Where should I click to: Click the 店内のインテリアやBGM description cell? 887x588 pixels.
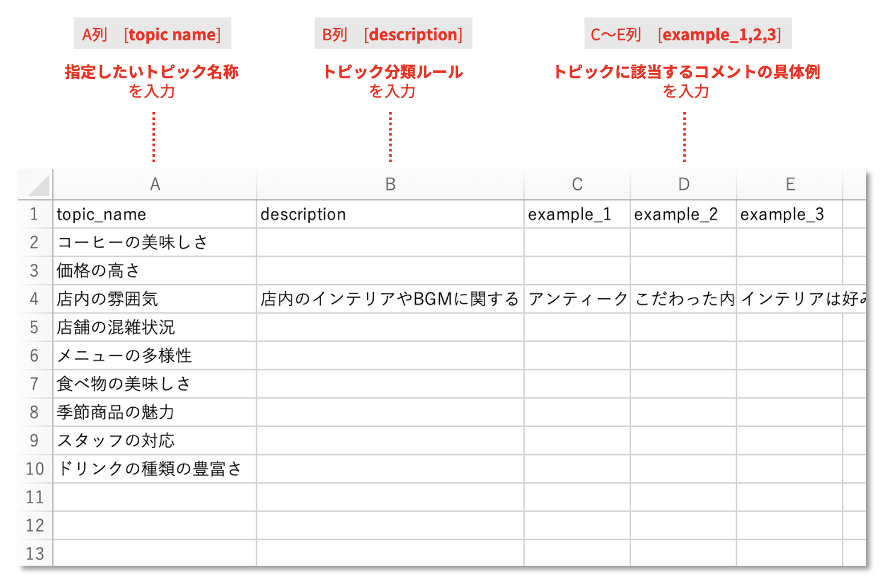click(389, 299)
